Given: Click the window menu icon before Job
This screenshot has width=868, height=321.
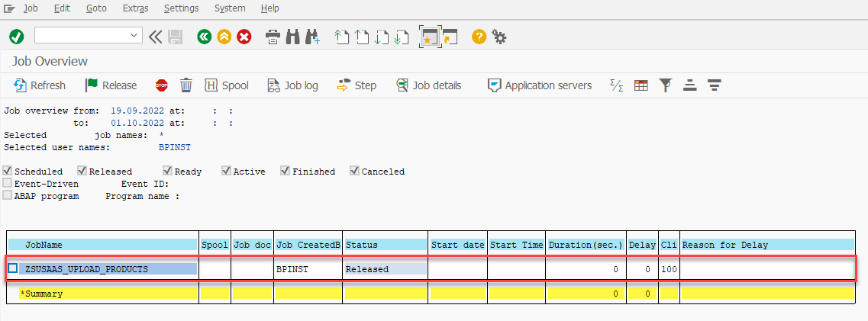Looking at the screenshot, I should (9, 8).
